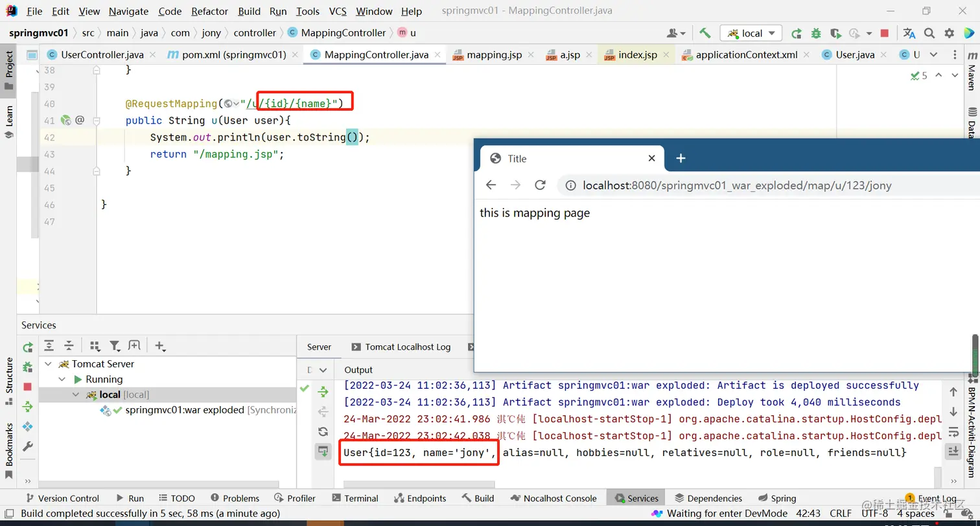980x526 pixels.
Task: Rerun in debug mode in Services panel
Action: (27, 367)
